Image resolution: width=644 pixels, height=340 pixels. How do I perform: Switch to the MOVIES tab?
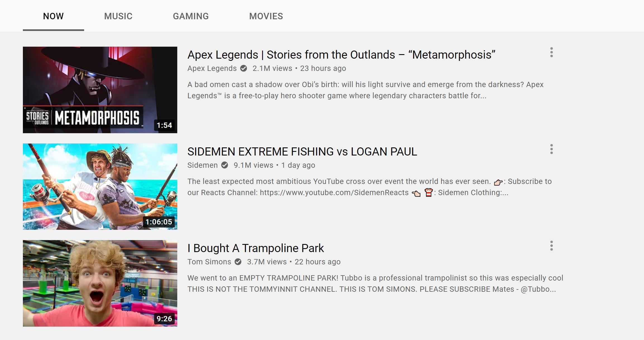(266, 16)
